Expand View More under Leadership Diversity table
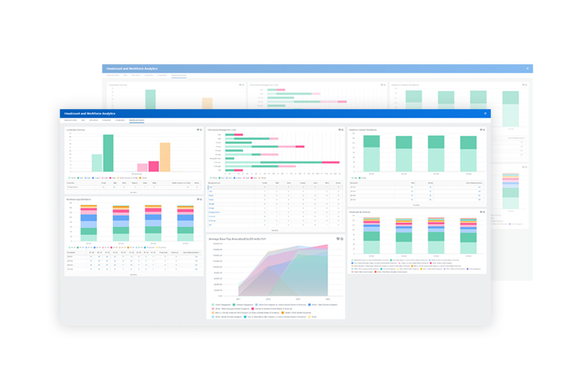The image size is (577, 392). [x=133, y=192]
